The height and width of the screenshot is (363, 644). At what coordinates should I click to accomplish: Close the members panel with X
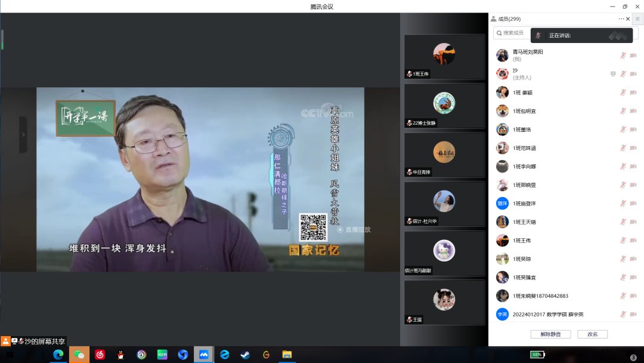coord(628,19)
